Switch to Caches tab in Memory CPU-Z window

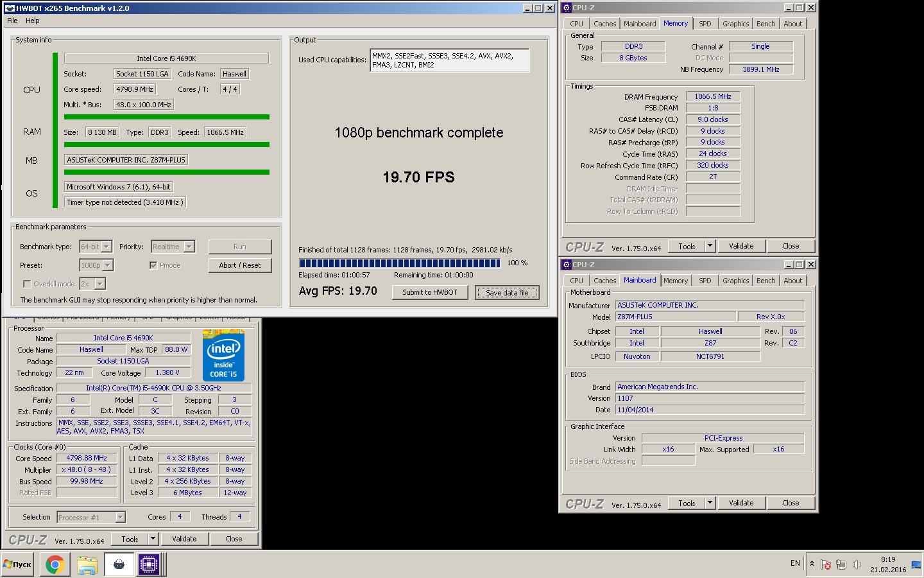pyautogui.click(x=604, y=24)
